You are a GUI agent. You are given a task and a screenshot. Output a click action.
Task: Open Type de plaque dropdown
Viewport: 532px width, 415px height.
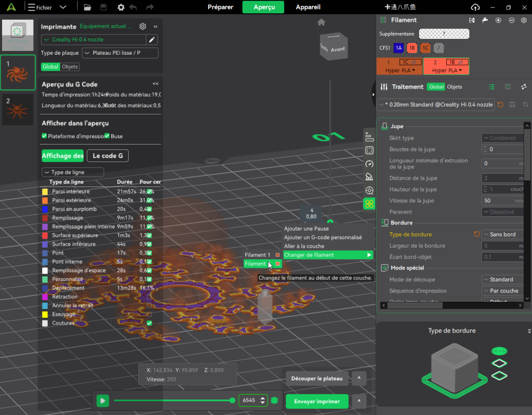(x=120, y=53)
